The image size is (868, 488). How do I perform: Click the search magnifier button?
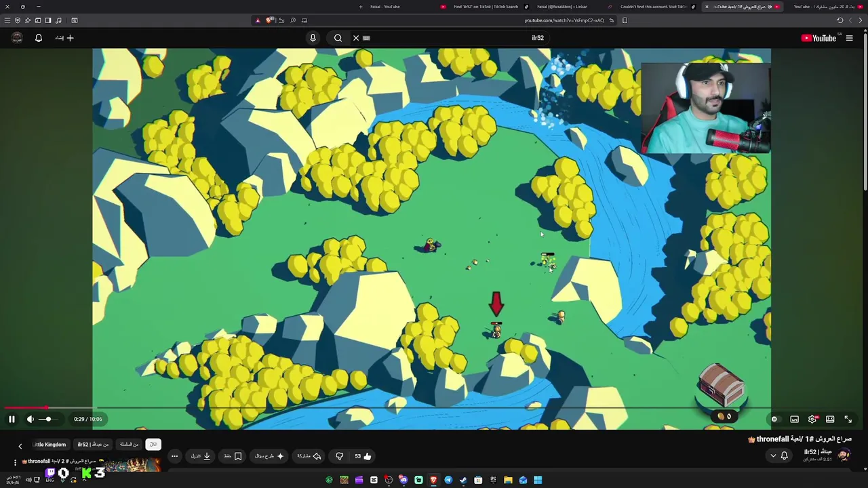338,38
